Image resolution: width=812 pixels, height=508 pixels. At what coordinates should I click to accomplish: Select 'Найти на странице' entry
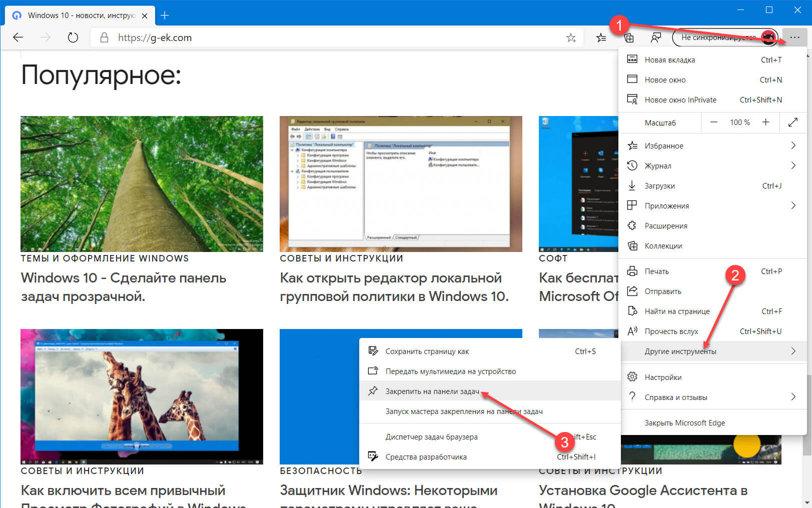click(x=712, y=311)
